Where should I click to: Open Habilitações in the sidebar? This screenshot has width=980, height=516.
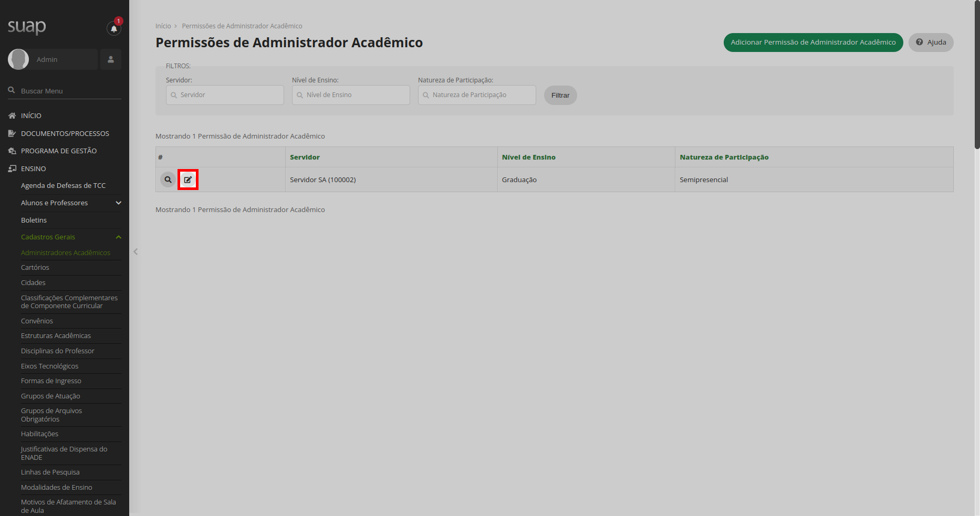click(x=39, y=434)
